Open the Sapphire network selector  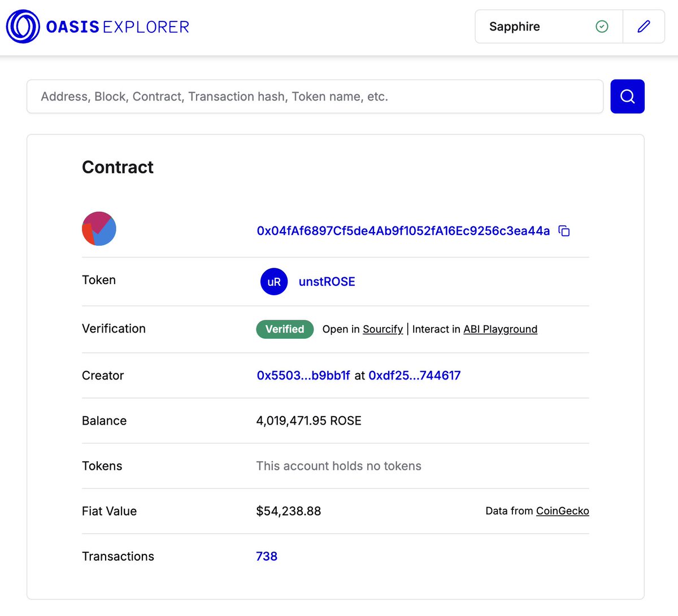tap(549, 27)
